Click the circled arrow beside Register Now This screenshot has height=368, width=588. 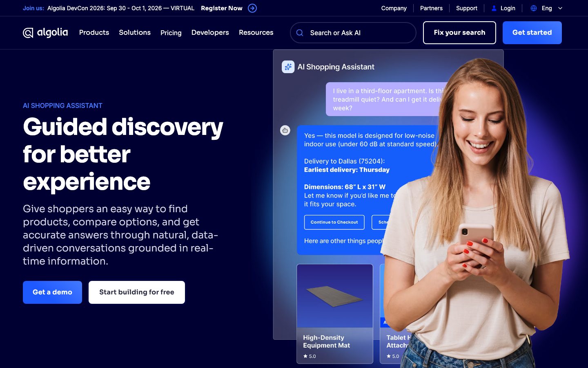(x=252, y=8)
